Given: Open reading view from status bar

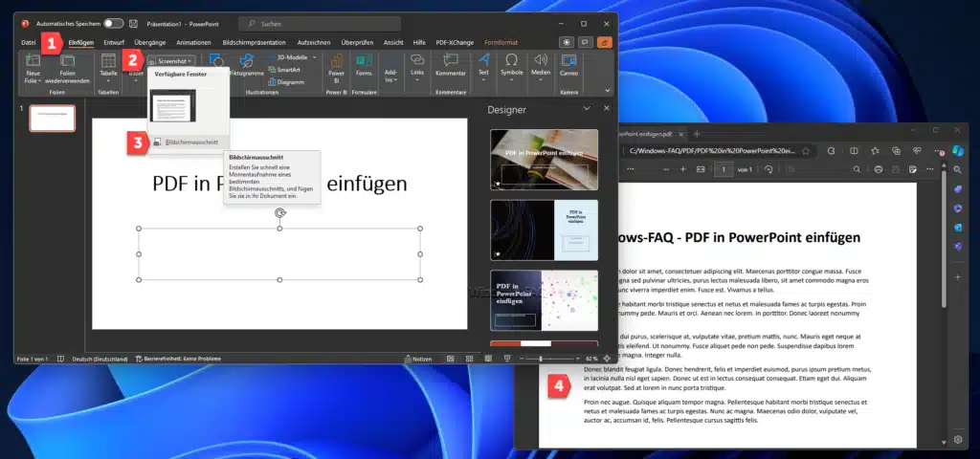Looking at the screenshot, I should click(488, 360).
